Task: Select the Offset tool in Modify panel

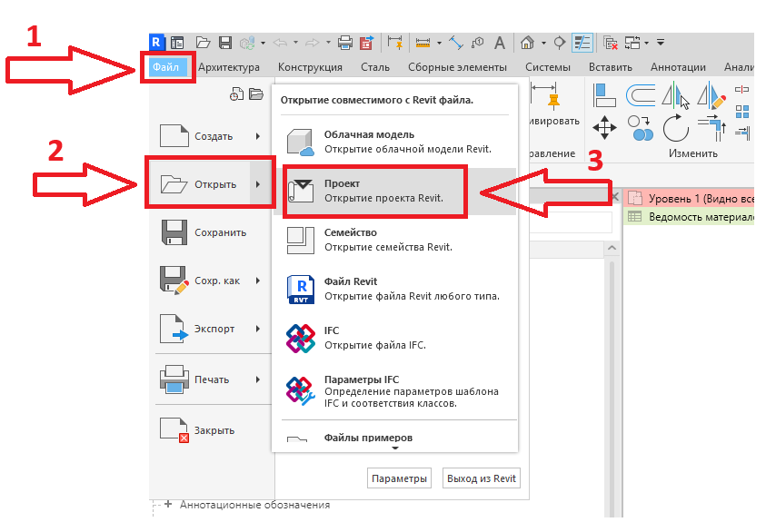Action: pyautogui.click(x=641, y=95)
